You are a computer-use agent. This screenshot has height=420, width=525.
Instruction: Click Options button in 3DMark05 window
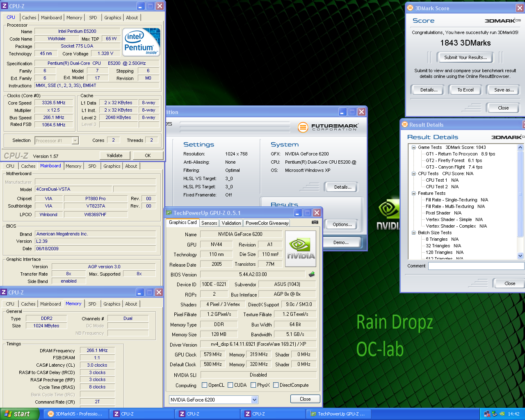[342, 224]
